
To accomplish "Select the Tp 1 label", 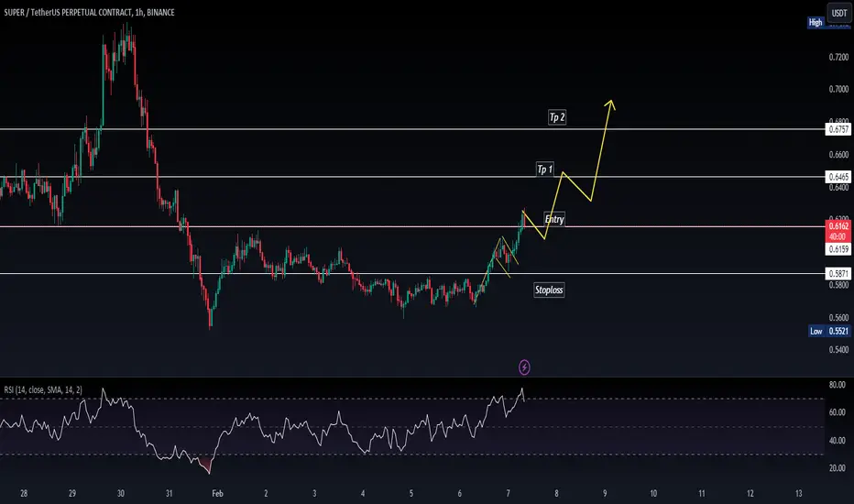I will pyautogui.click(x=544, y=170).
